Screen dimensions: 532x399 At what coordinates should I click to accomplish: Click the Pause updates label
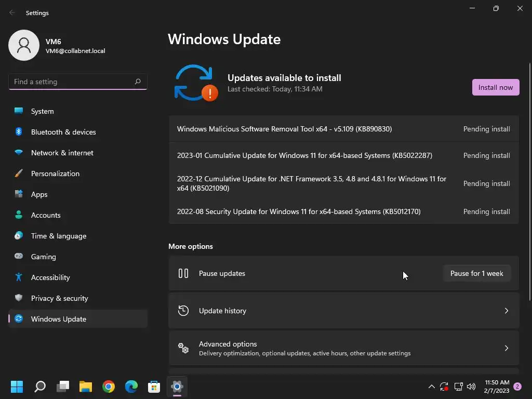pyautogui.click(x=222, y=273)
